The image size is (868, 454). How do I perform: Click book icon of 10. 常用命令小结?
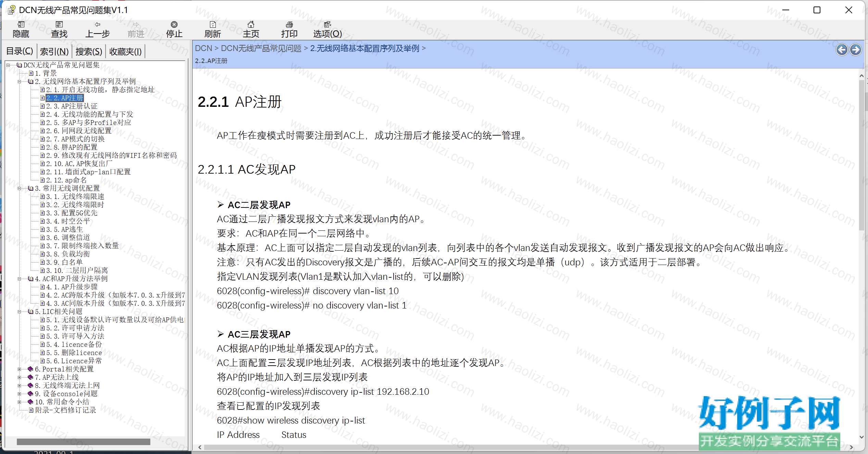pyautogui.click(x=30, y=402)
